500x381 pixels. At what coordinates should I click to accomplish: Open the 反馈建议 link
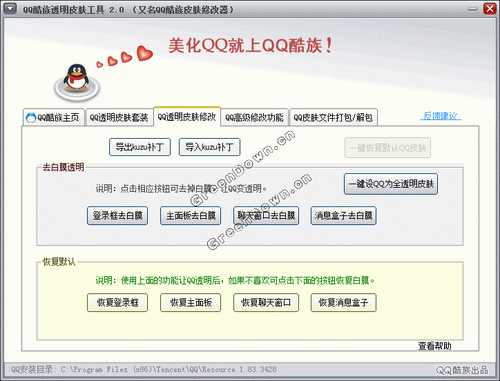tap(441, 116)
